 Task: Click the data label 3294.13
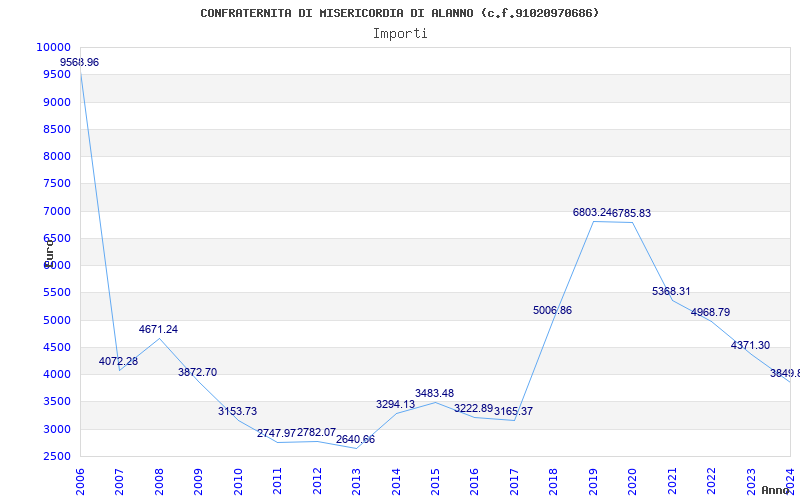[395, 404]
